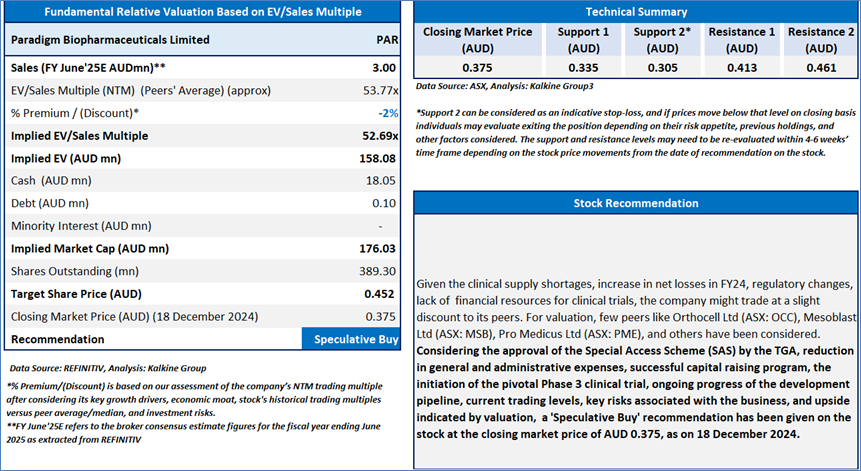The image size is (861, 471).
Task: Click the '*Support 2 can be considered' stop-loss footnote
Action: click(635, 133)
